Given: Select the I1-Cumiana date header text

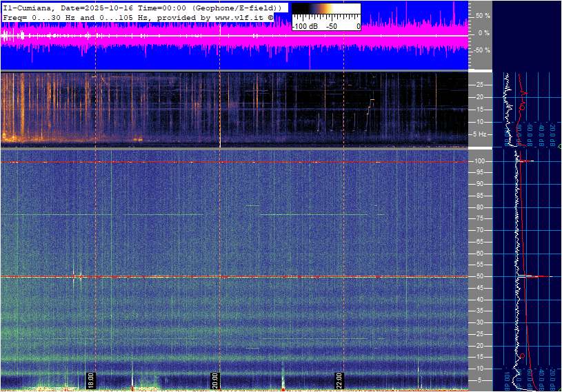Looking at the screenshot, I should pos(69,6).
